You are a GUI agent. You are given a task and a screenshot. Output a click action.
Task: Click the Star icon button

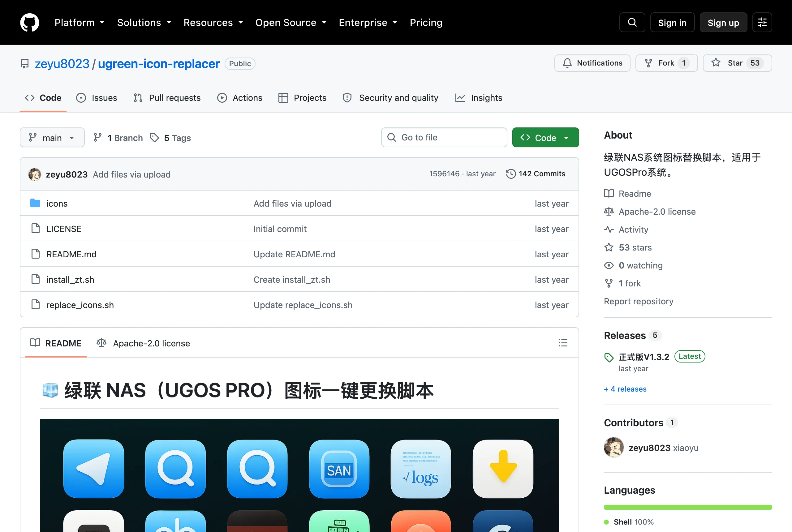[716, 63]
